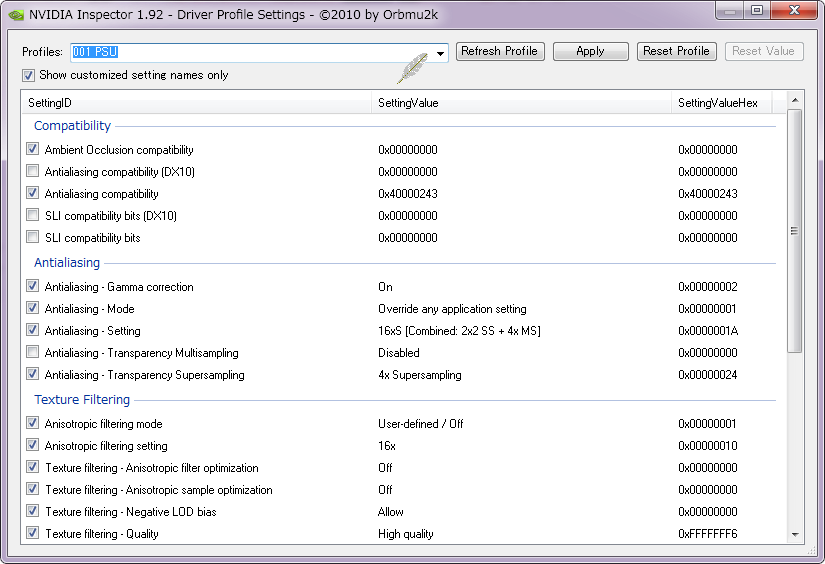Click the scroll down arrow of settings list
This screenshot has width=825, height=564.
tap(795, 535)
